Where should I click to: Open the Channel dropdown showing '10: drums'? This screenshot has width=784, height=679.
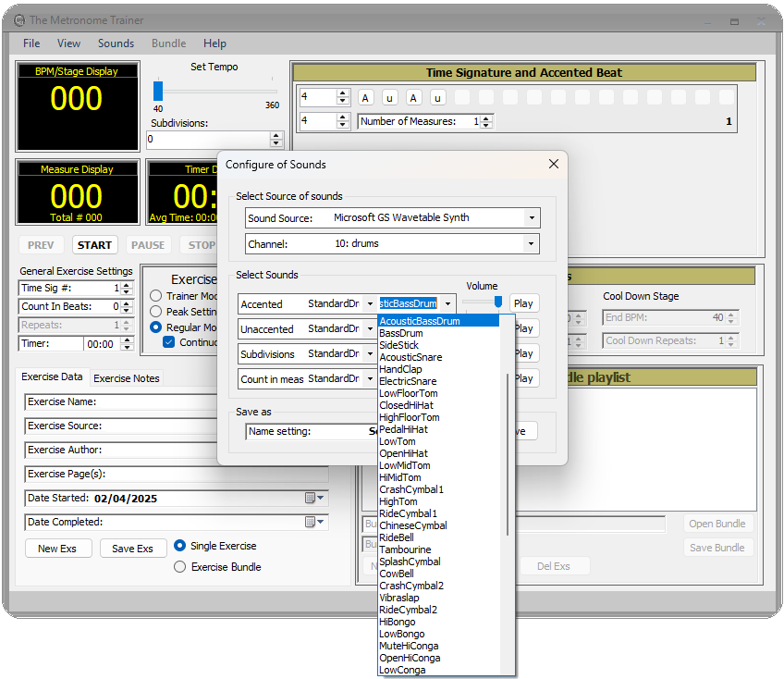pos(533,243)
